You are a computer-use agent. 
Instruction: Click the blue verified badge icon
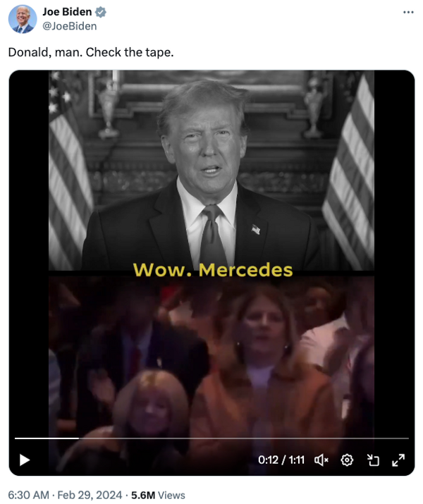(101, 12)
